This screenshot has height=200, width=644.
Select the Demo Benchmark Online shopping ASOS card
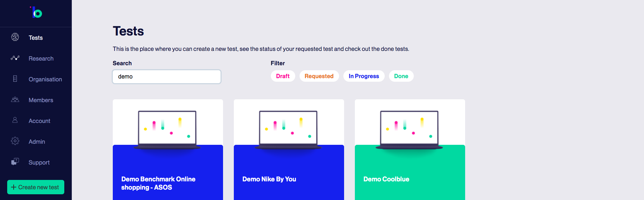click(168, 150)
